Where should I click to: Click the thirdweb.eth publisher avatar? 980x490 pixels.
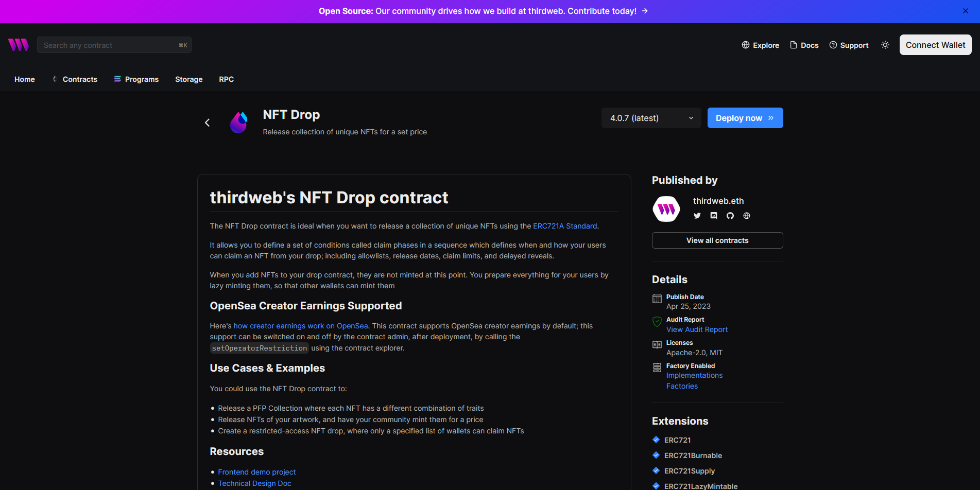[x=666, y=209]
